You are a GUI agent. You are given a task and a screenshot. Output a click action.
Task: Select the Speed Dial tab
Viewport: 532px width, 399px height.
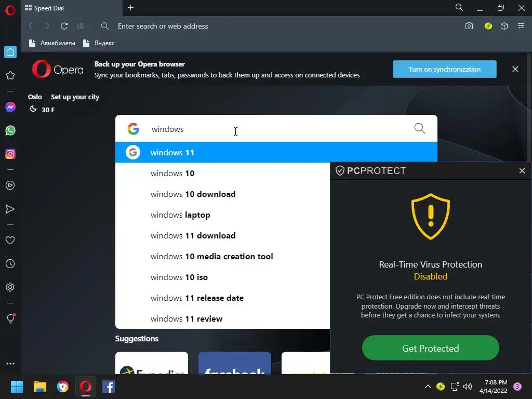tap(71, 8)
